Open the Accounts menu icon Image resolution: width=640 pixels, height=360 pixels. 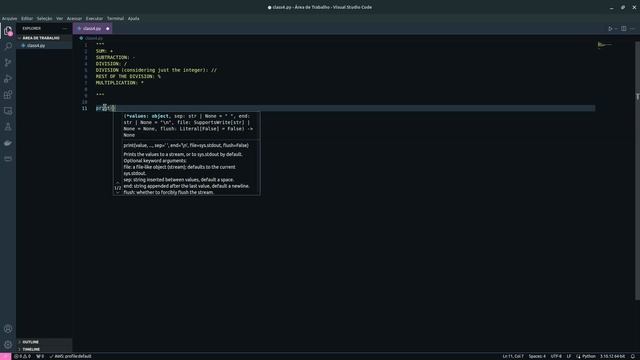pos(8,329)
